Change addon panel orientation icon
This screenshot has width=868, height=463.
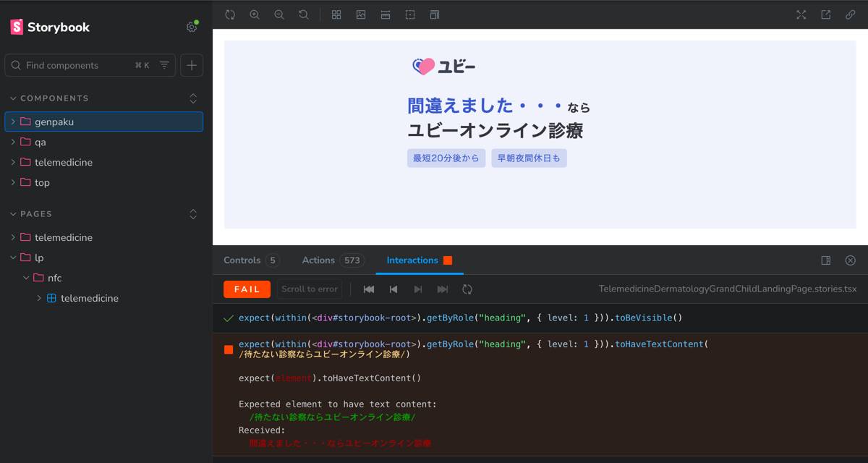(x=826, y=260)
